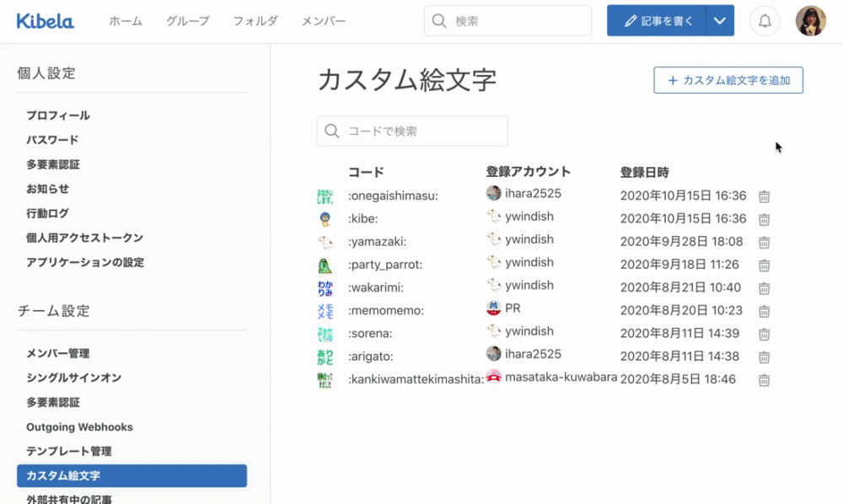
Task: Open プロフィール in personal settings
Action: point(58,115)
